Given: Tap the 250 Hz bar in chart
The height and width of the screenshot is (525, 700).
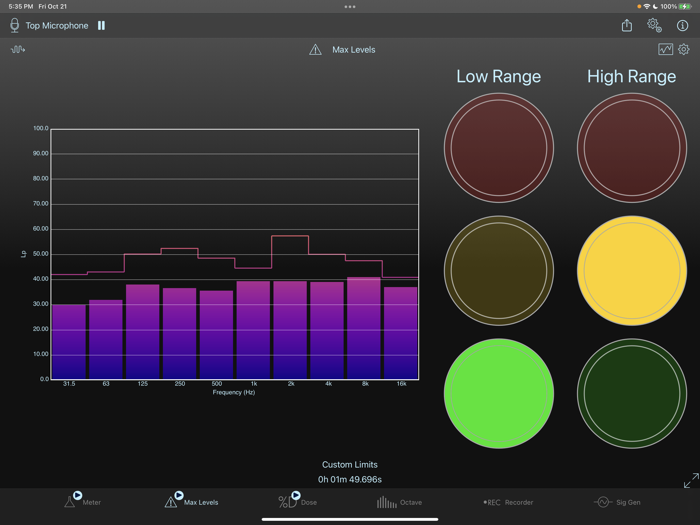Looking at the screenshot, I should (179, 333).
